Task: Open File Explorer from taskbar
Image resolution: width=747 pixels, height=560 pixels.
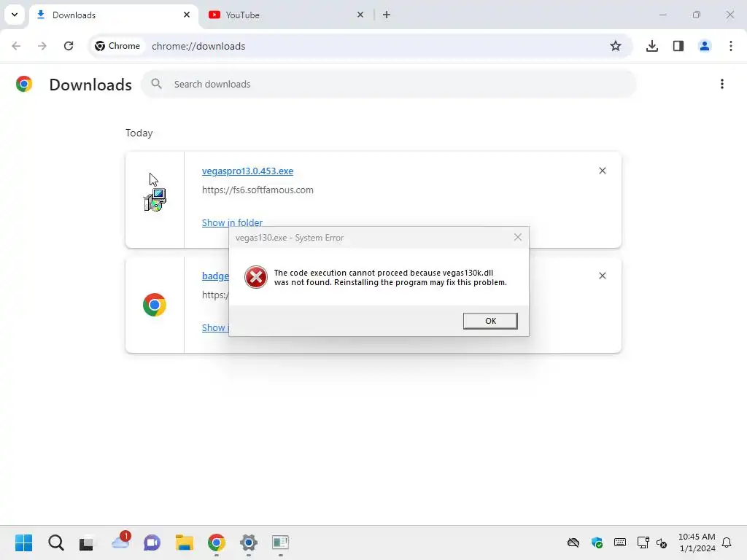Action: pos(185,542)
